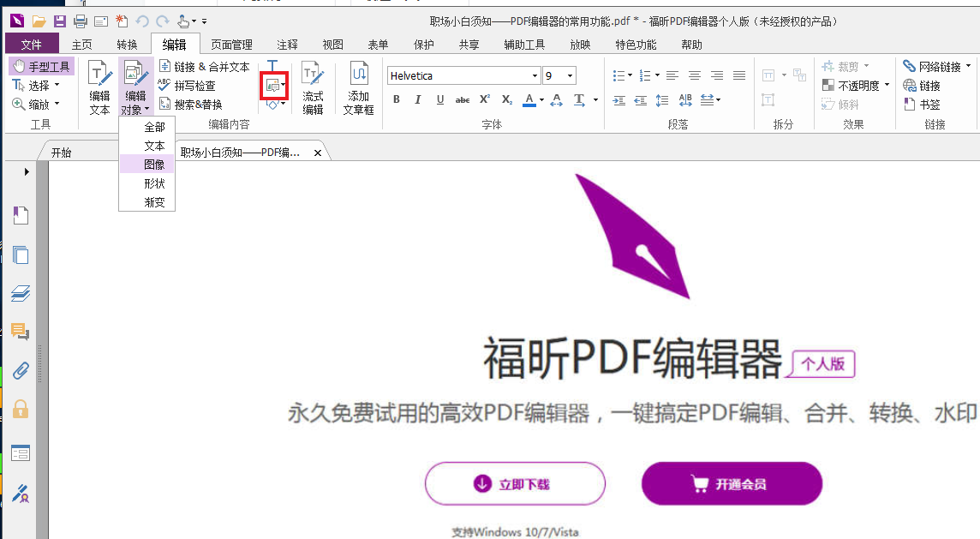Click the character spacing AB icon
Image resolution: width=980 pixels, height=539 pixels.
tap(685, 100)
